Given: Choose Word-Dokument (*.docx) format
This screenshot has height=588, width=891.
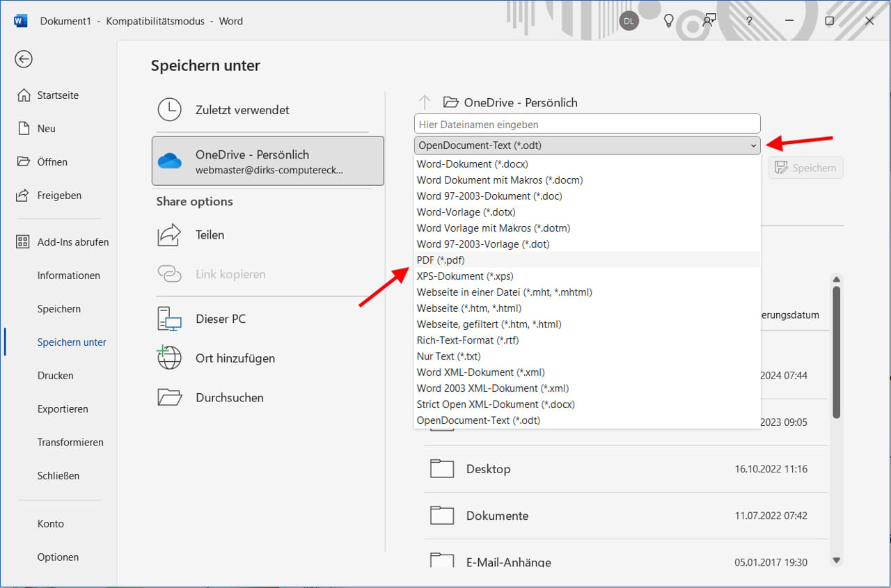Looking at the screenshot, I should point(587,164).
